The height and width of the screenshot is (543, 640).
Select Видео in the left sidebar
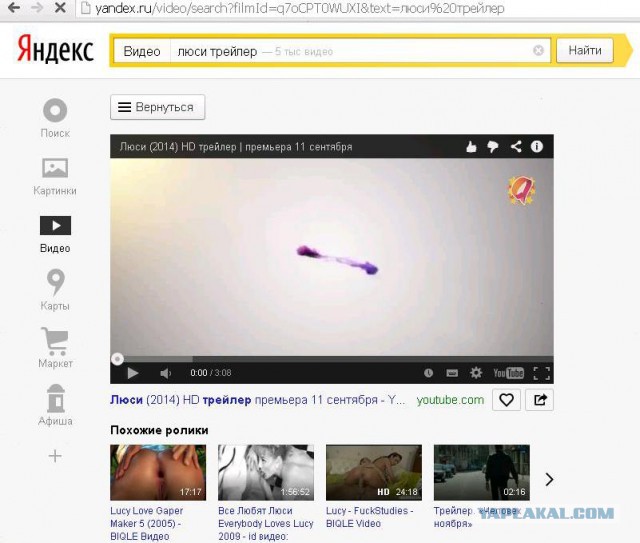55,234
